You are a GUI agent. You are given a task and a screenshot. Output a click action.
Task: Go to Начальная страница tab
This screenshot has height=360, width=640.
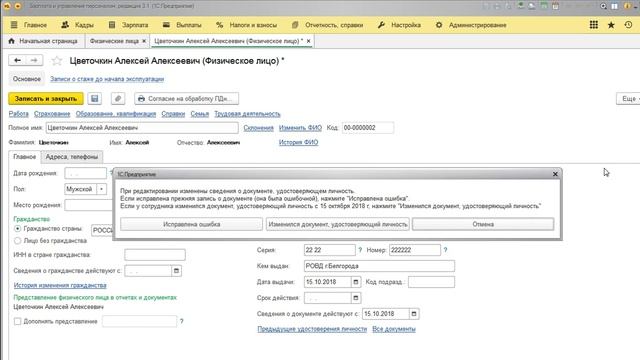point(43,41)
